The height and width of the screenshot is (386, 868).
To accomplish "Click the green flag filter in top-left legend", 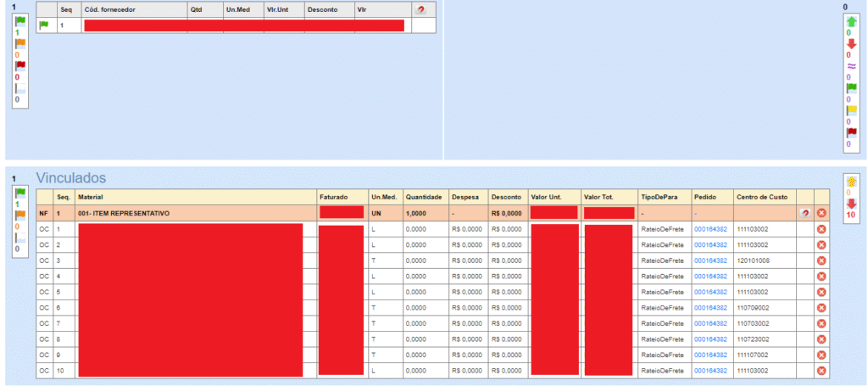I will 19,22.
